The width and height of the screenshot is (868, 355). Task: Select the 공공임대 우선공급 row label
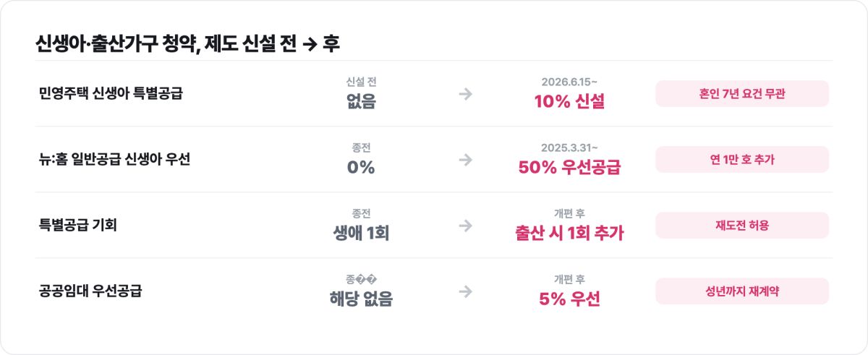click(x=90, y=291)
